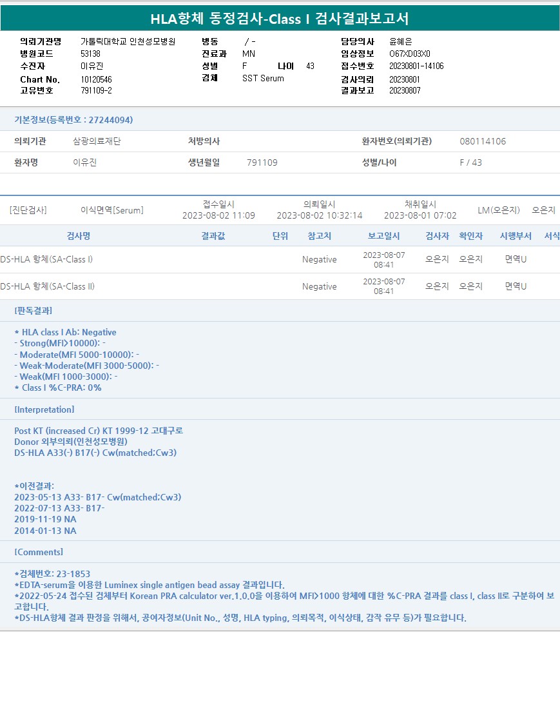Select line 'Post KT (increased Cr) KT 1999-12 고대구로'
The image size is (560, 728).
point(99,431)
